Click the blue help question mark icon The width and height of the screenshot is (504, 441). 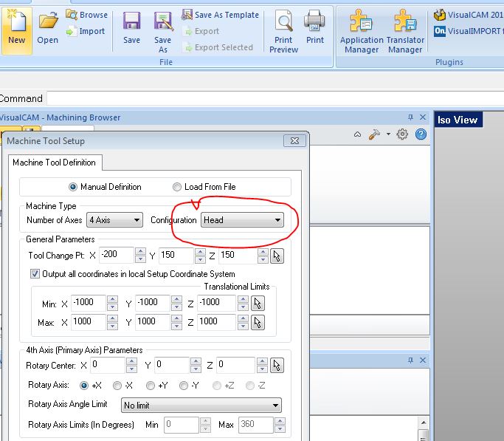(x=421, y=134)
